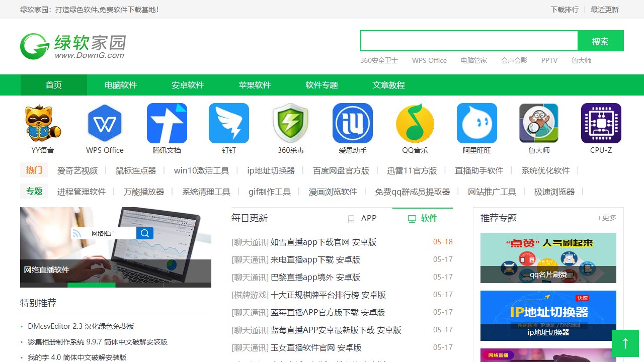Open the 进程管理软件 topic link

pos(82,192)
